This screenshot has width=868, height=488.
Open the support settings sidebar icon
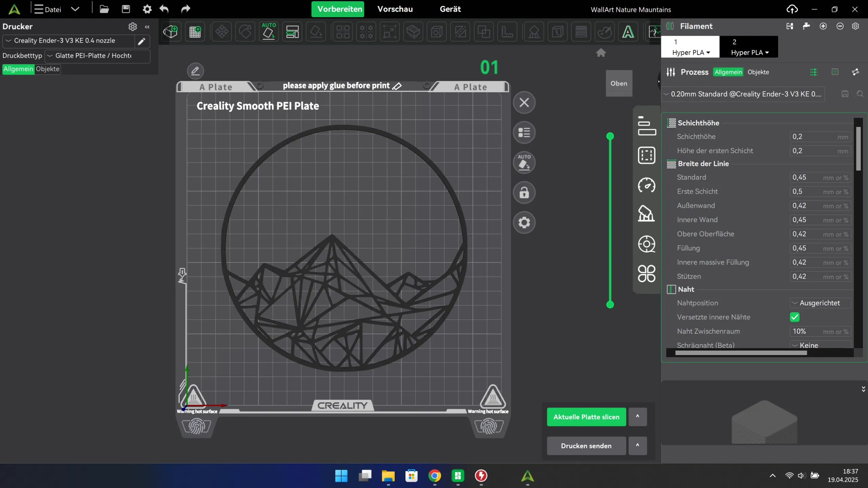click(646, 214)
